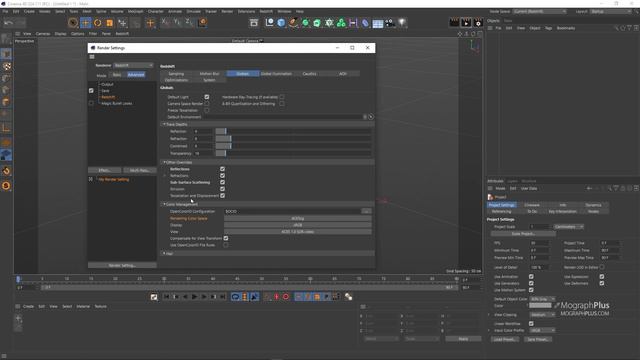Click the Effect... button

tap(104, 170)
